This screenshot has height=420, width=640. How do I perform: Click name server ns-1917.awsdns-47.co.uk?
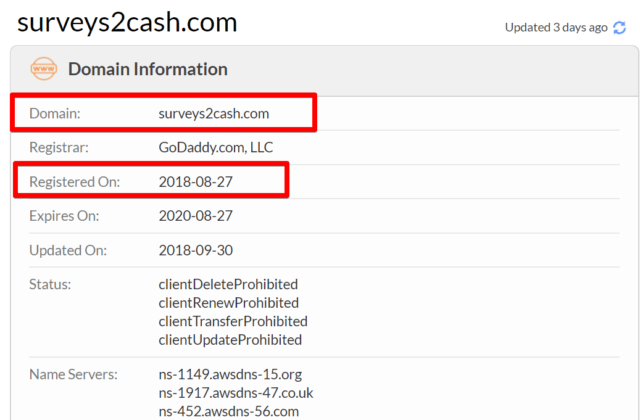(236, 393)
